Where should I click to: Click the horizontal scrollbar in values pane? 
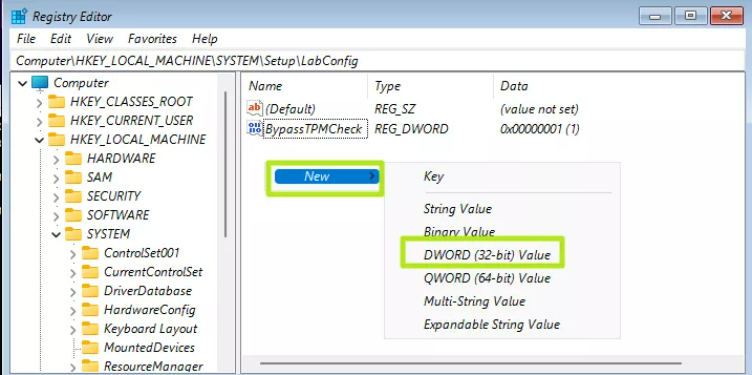click(470, 363)
